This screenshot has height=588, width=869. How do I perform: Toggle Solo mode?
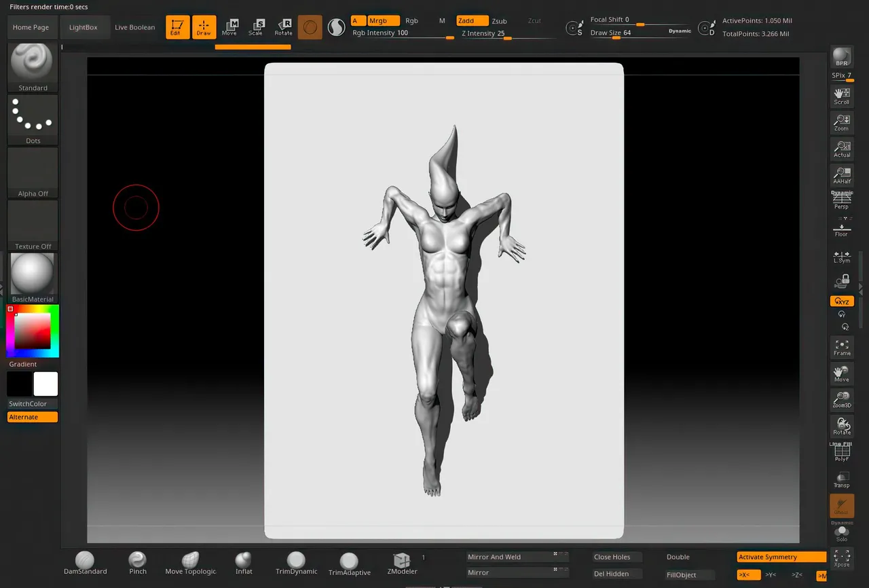[842, 533]
